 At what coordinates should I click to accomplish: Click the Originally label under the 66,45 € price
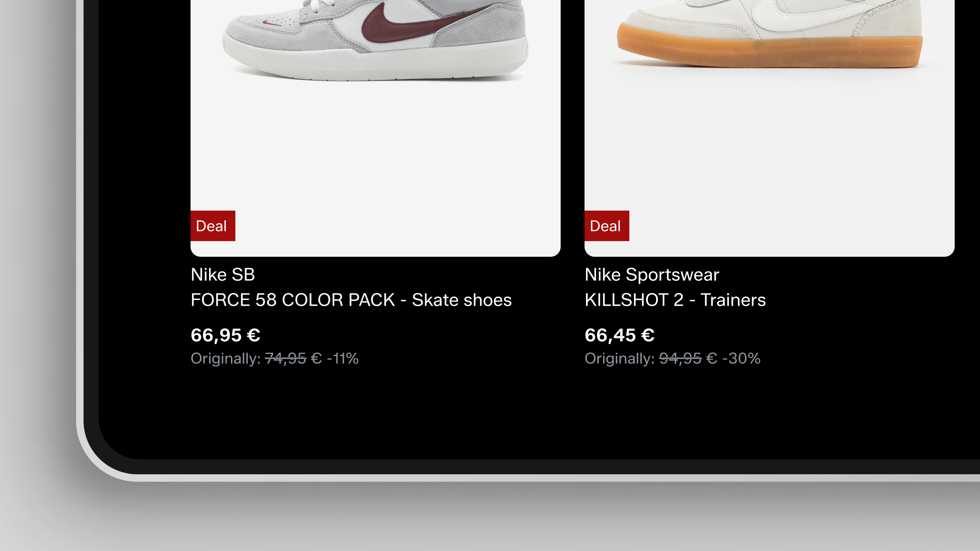click(x=619, y=359)
